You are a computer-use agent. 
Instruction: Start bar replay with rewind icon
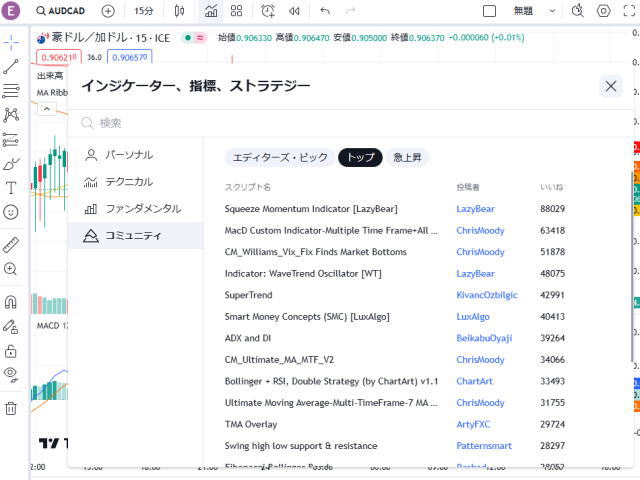tap(294, 11)
